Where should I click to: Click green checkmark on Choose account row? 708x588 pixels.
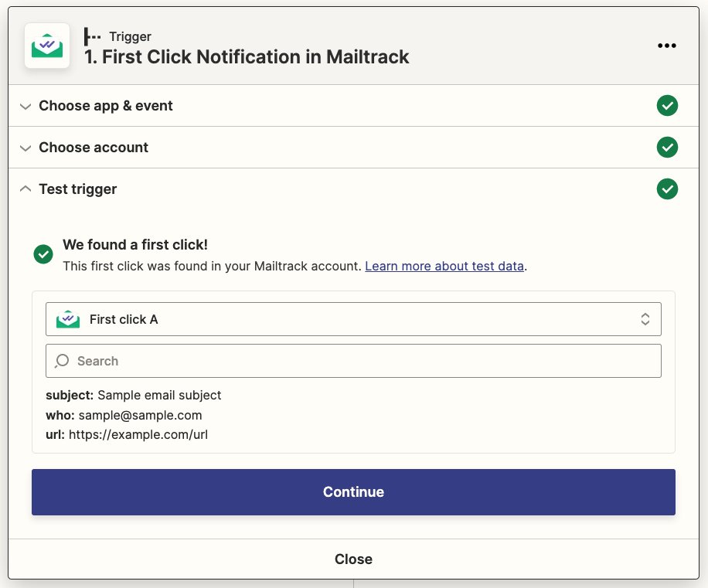(666, 148)
